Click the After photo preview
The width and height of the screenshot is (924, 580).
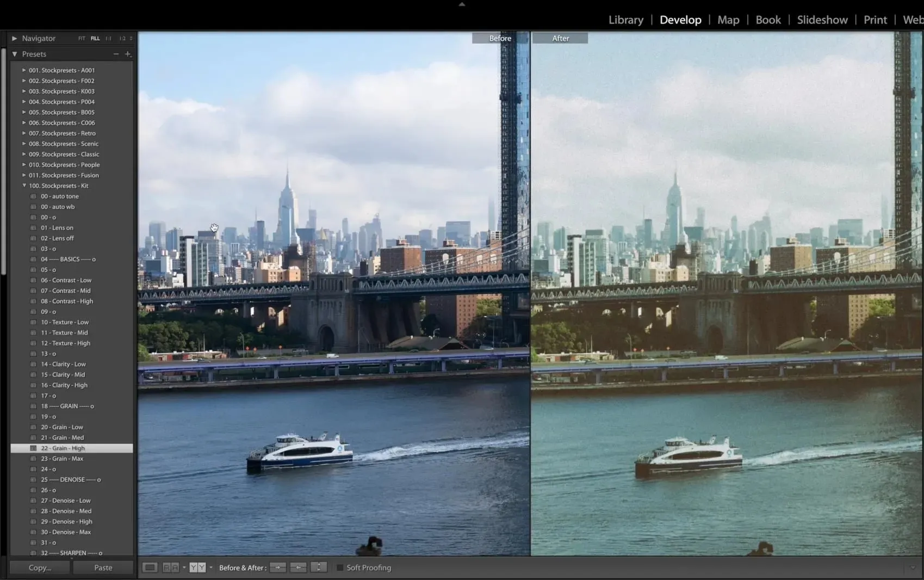point(727,294)
